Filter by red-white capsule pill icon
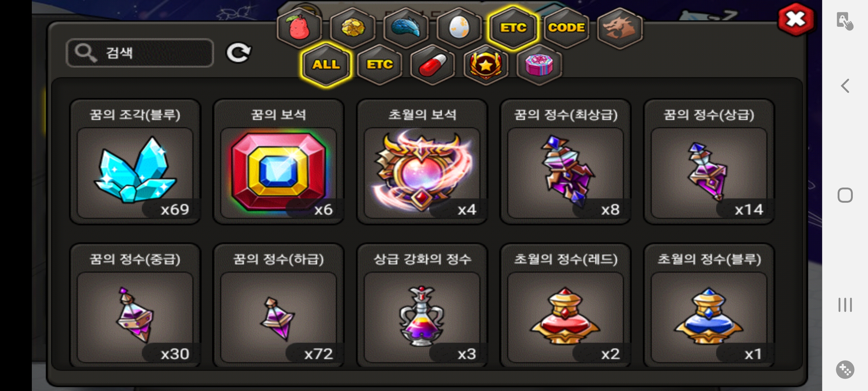Viewport: 868px width, 391px height. point(433,65)
